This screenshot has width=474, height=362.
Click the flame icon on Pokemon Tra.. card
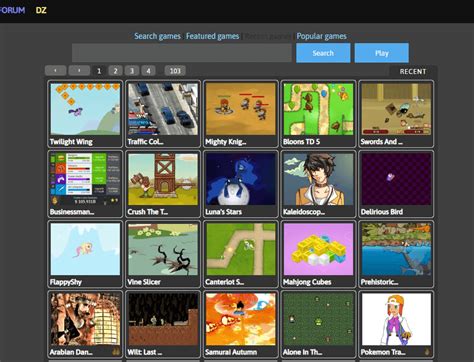427,351
